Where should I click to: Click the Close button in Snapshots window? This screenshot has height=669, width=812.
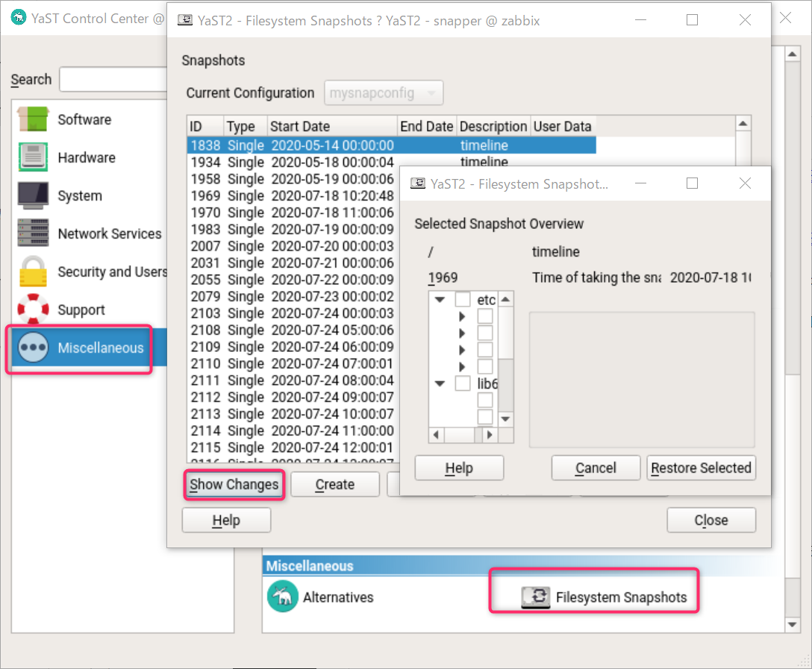pos(711,520)
